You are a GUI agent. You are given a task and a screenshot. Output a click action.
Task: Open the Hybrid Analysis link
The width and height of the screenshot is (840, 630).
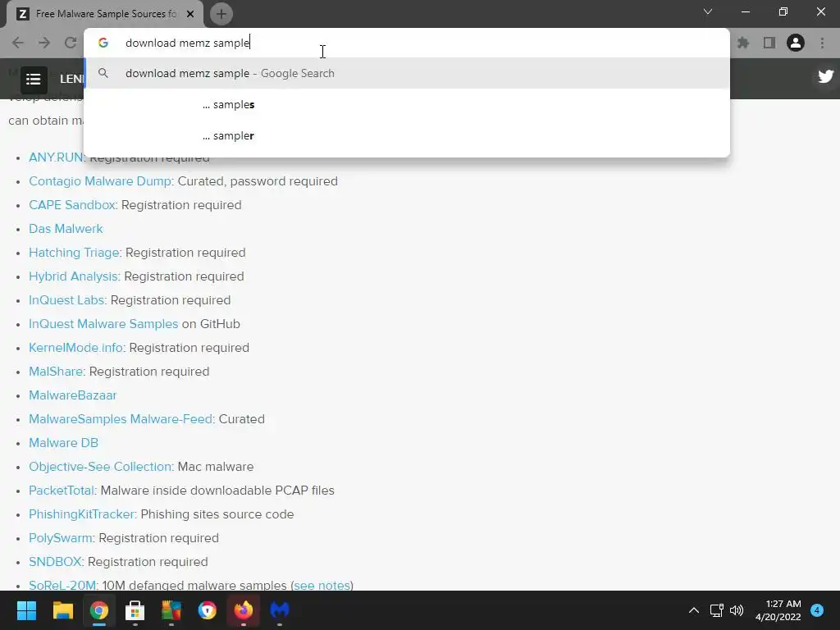tap(73, 276)
